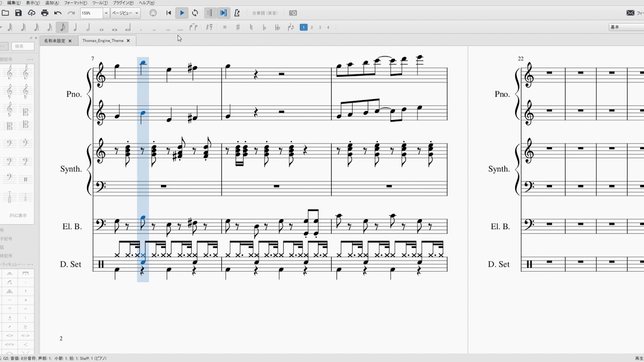
Task: Select the longa note duration
Action: 127,28
